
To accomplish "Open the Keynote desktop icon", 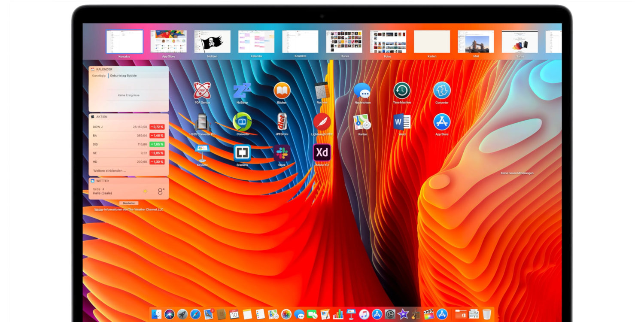I will pyautogui.click(x=202, y=153).
